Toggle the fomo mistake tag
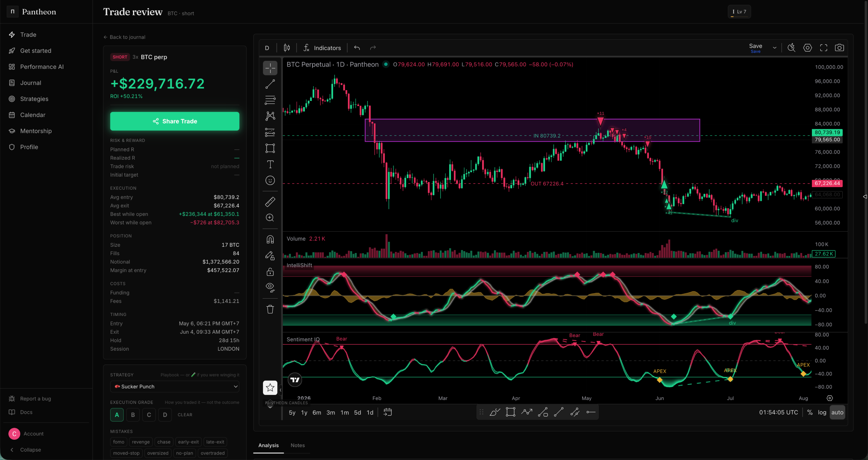This screenshot has width=868, height=460. click(x=119, y=442)
